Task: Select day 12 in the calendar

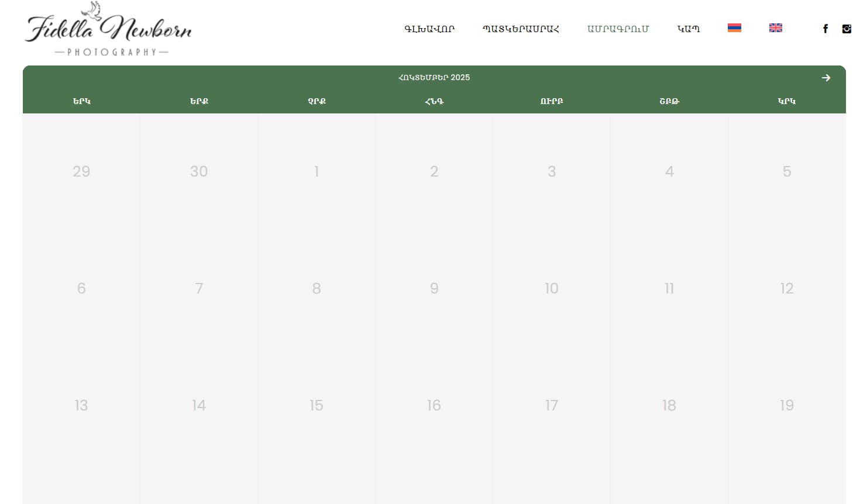Action: [x=786, y=288]
